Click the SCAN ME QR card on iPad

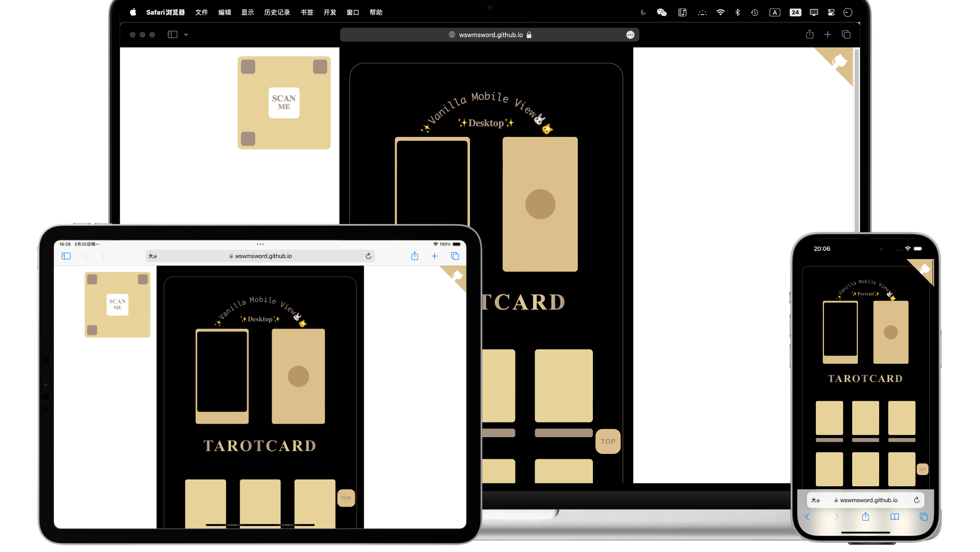coord(118,305)
